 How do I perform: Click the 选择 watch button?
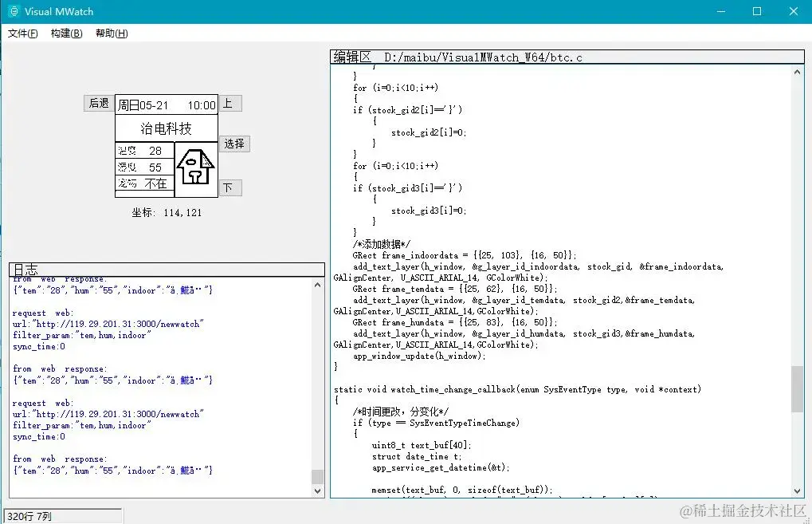pos(234,144)
